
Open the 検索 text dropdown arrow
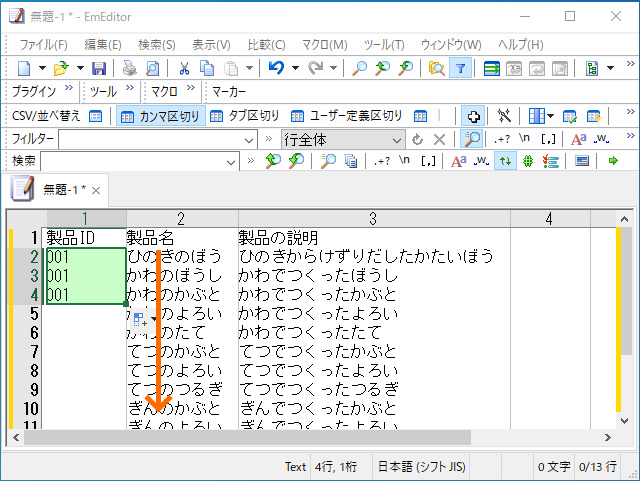231,162
